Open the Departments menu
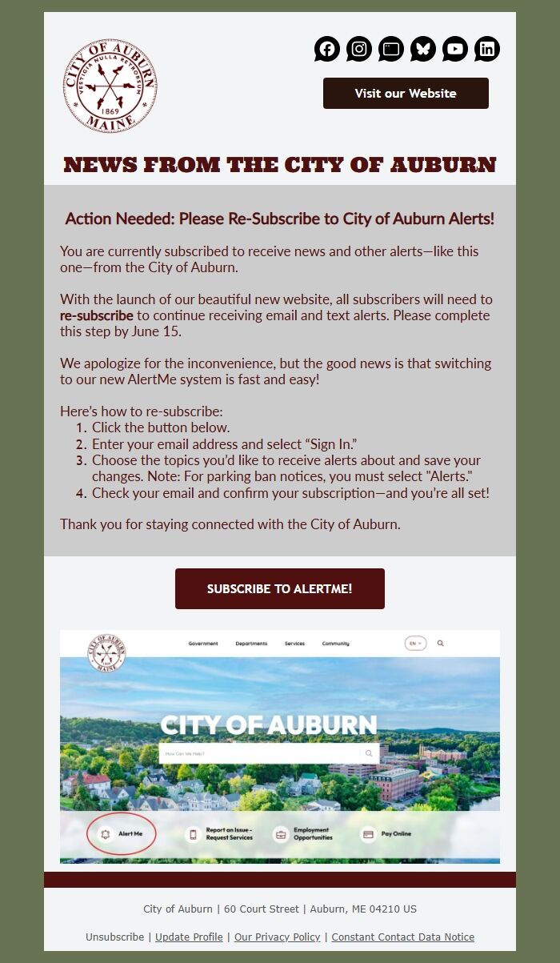Image resolution: width=560 pixels, height=963 pixels. point(250,643)
